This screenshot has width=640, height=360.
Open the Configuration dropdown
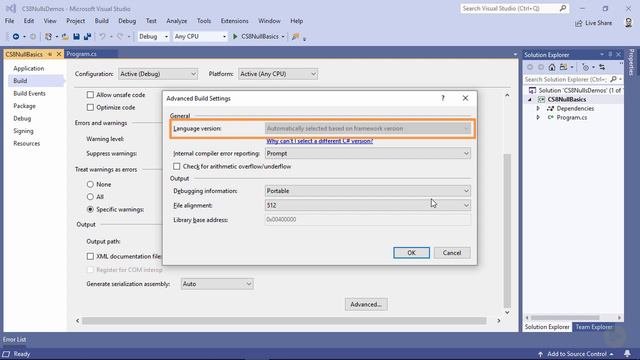point(158,74)
